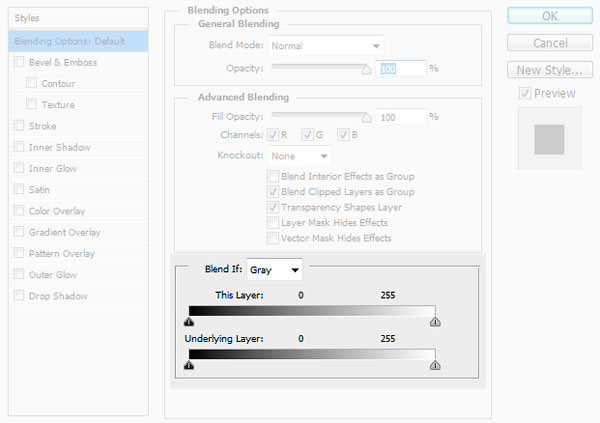Enable the Color Overlay checkbox
The width and height of the screenshot is (600, 423).
point(19,210)
